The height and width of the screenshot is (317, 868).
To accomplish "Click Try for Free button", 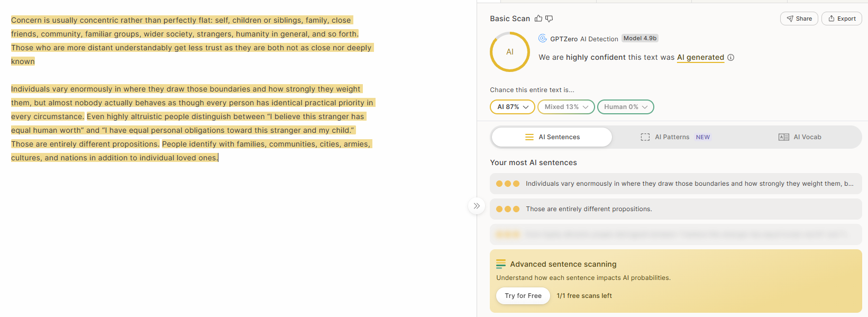I will (523, 296).
